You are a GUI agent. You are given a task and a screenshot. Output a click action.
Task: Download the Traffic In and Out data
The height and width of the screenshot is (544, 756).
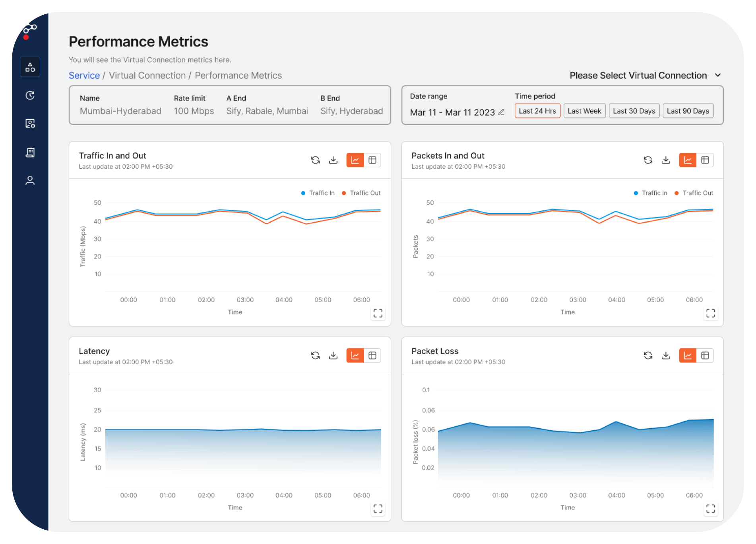tap(333, 160)
